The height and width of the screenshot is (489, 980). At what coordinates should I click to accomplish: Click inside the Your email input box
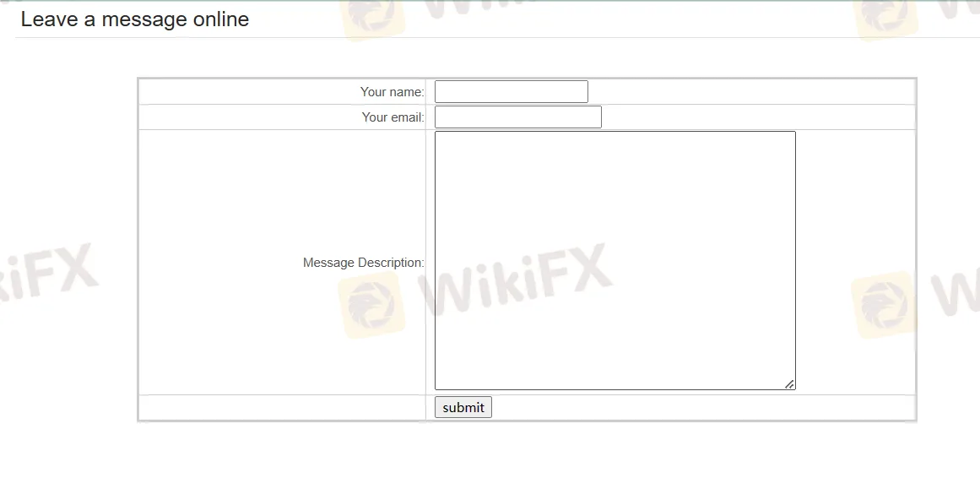(517, 117)
